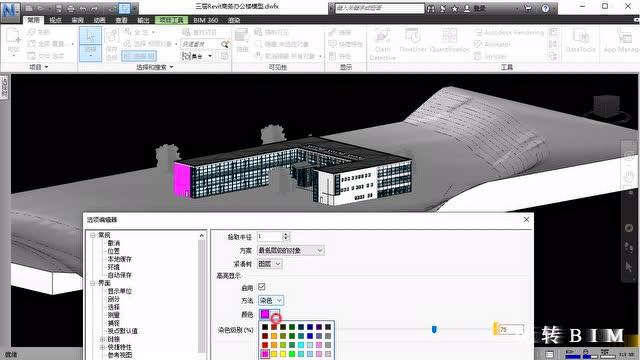640x360 pixels.
Task: Open the Clash Detective tool
Action: (382, 44)
